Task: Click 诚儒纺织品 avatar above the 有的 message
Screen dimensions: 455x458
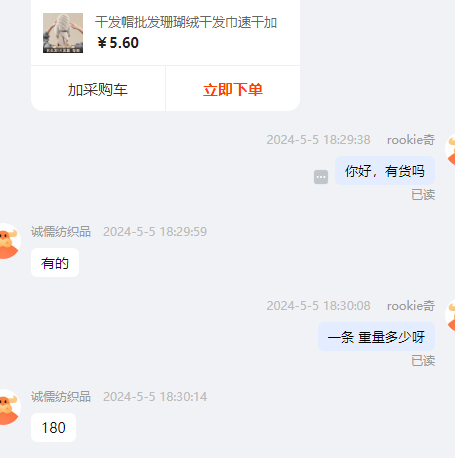Action: (9, 241)
